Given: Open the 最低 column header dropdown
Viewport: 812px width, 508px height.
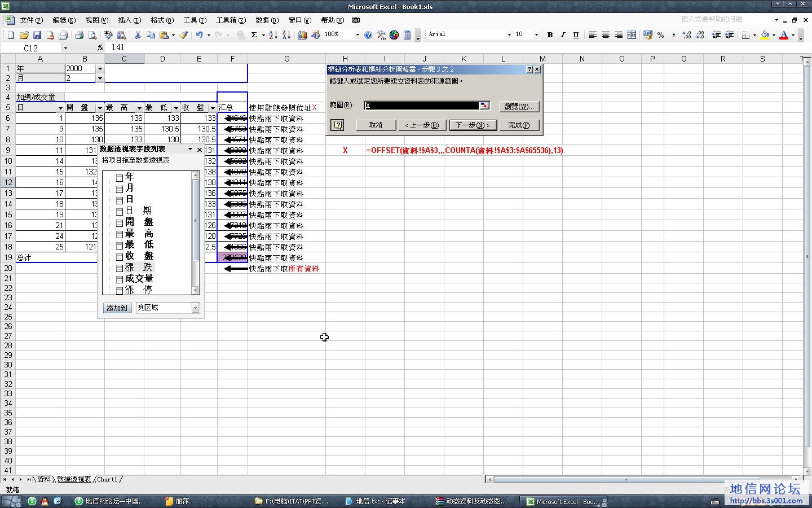Looking at the screenshot, I should pos(176,108).
